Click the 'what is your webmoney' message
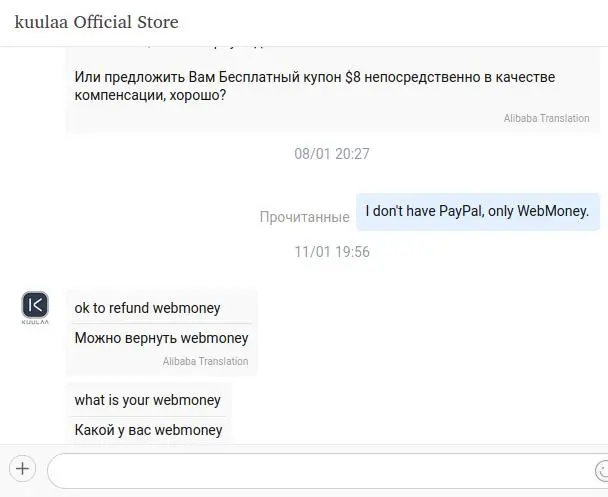Screen dimensions: 608x497 coord(147,400)
